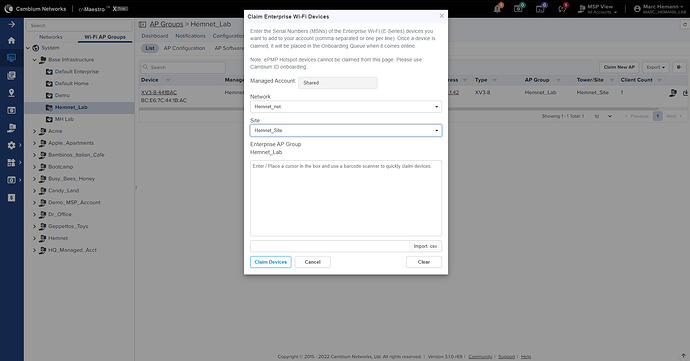Open the Community link in footer
690x361 pixels.
480,357
